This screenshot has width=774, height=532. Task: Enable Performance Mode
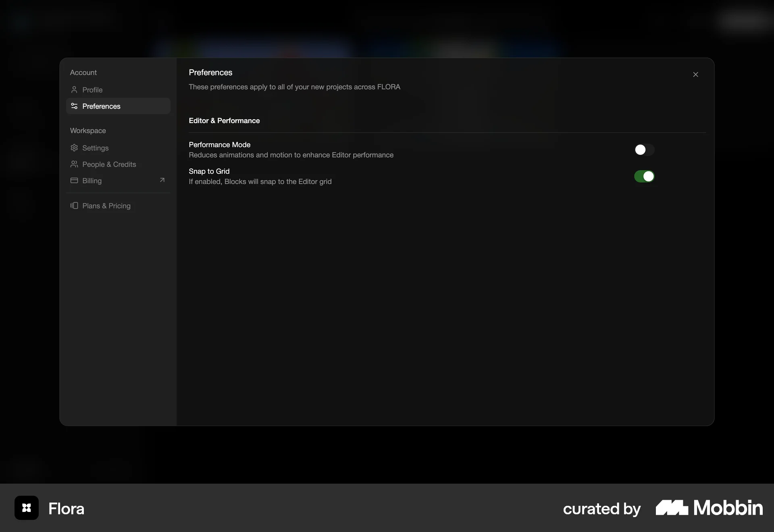pyautogui.click(x=644, y=150)
